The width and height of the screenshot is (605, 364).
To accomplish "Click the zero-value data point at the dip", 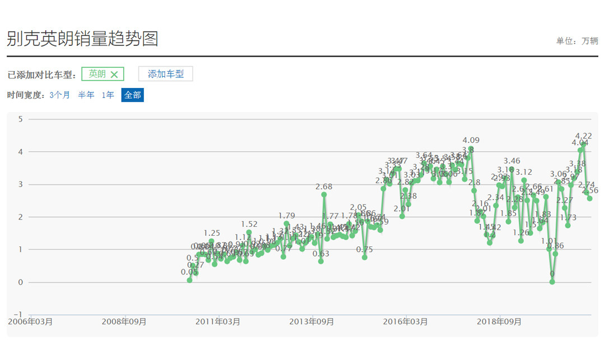I will [552, 282].
